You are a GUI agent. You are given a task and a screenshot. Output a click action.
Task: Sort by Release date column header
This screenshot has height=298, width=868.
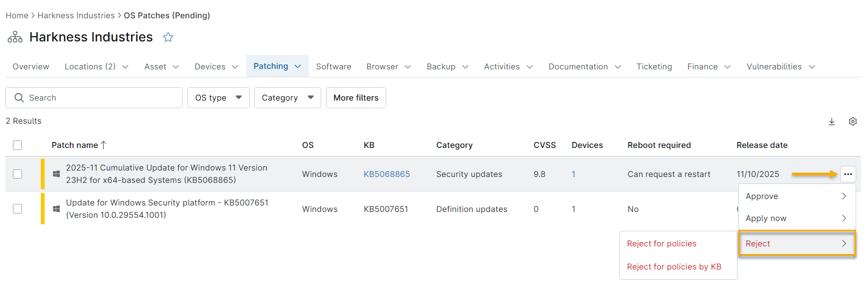point(762,145)
